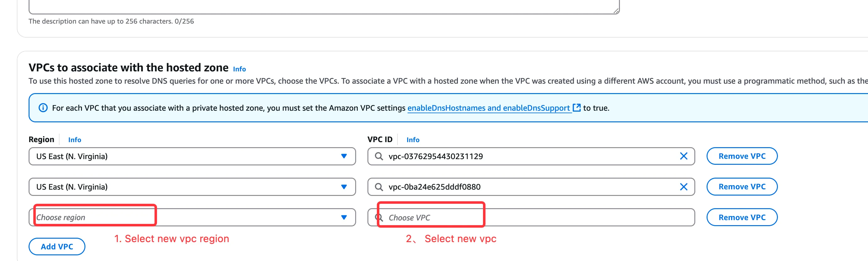This screenshot has width=868, height=261.
Task: Click dropdown arrow icon on Choose region field
Action: pyautogui.click(x=344, y=217)
